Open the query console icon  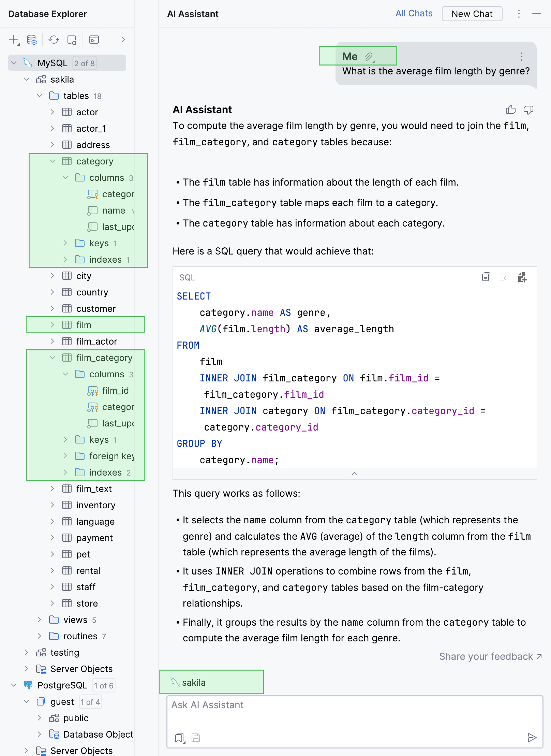94,40
